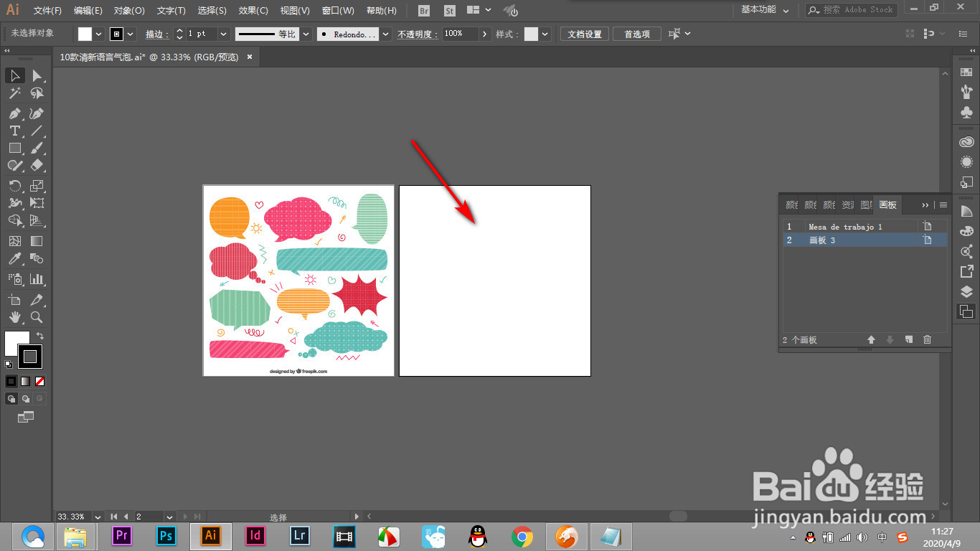
Task: Create new artboard in Artboards panel
Action: 908,339
